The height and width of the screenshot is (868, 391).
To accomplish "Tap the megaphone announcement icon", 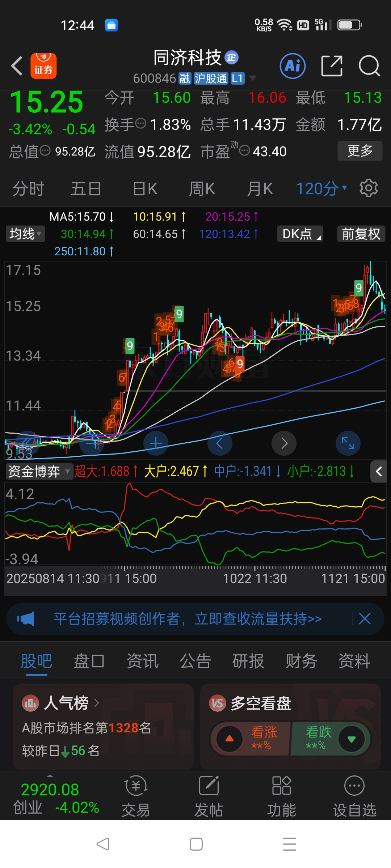I will pos(26,618).
